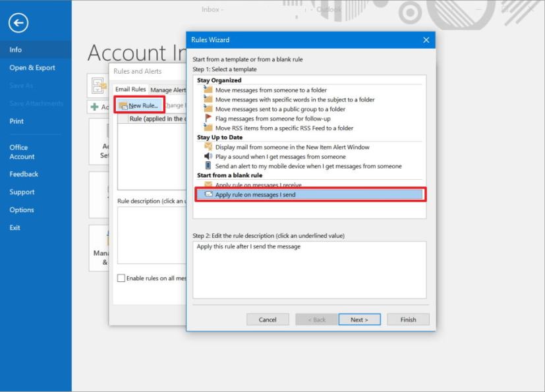Click the green plus Add Account icon

tap(94, 107)
